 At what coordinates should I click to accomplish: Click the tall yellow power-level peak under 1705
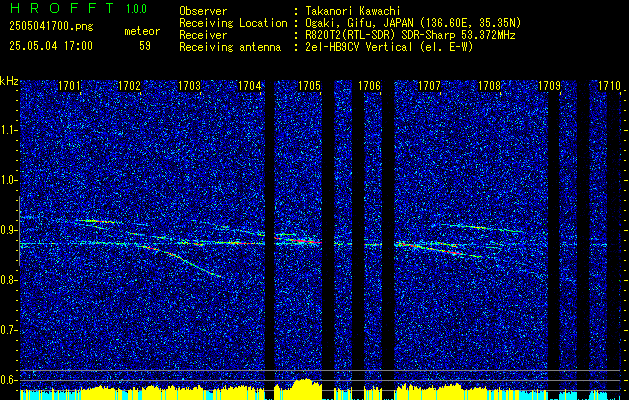pyautogui.click(x=305, y=388)
